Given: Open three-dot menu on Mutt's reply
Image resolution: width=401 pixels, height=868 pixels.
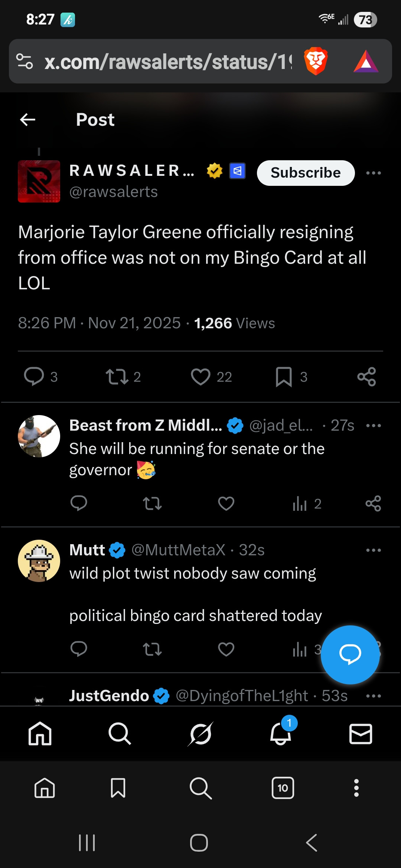Looking at the screenshot, I should pyautogui.click(x=373, y=550).
